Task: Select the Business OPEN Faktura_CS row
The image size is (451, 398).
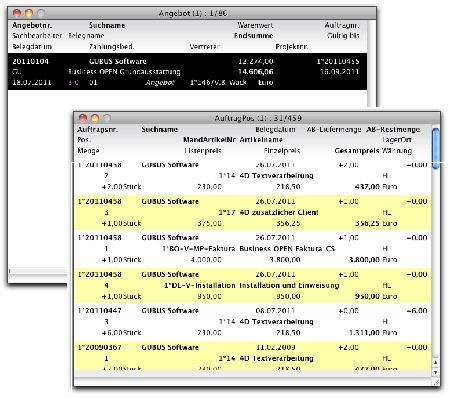Action: click(253, 249)
